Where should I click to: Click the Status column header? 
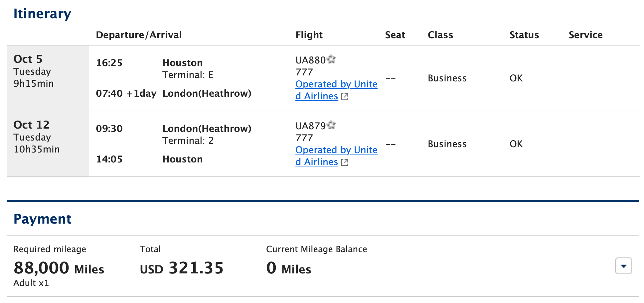pyautogui.click(x=524, y=35)
